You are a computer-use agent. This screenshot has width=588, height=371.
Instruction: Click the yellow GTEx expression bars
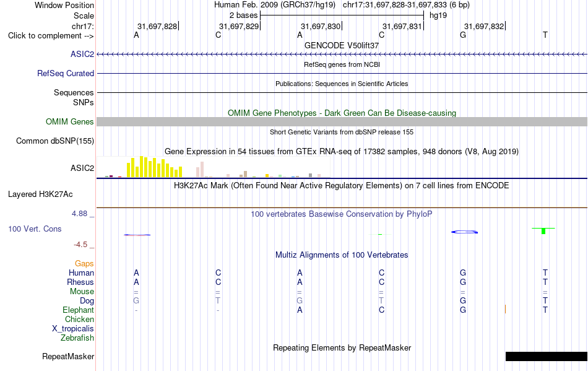155,167
